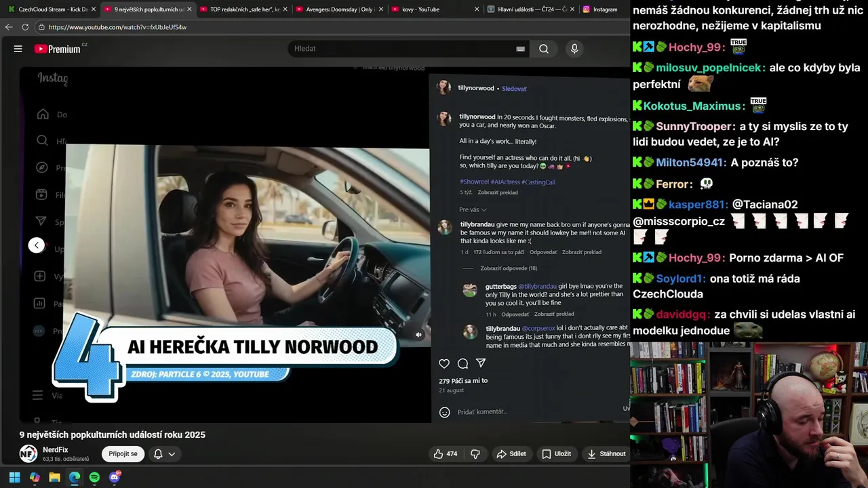This screenshot has width=868, height=488.
Task: Share the video via Sdílet
Action: [511, 454]
